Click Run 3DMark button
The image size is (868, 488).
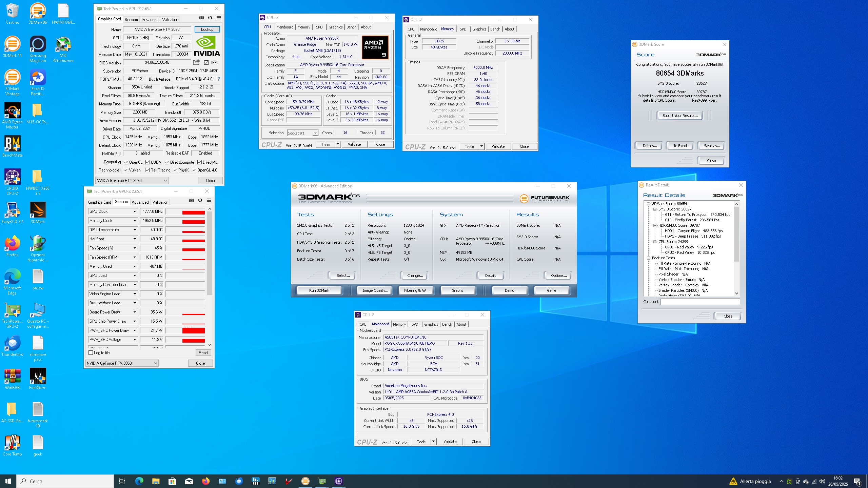pyautogui.click(x=319, y=290)
